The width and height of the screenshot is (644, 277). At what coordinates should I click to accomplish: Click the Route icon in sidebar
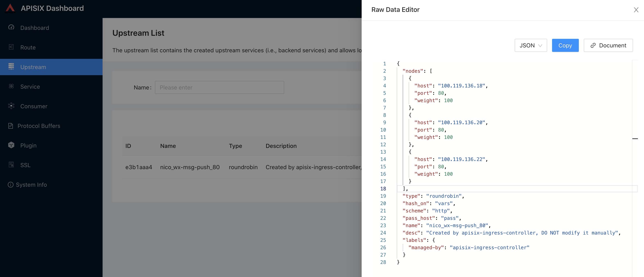11,47
